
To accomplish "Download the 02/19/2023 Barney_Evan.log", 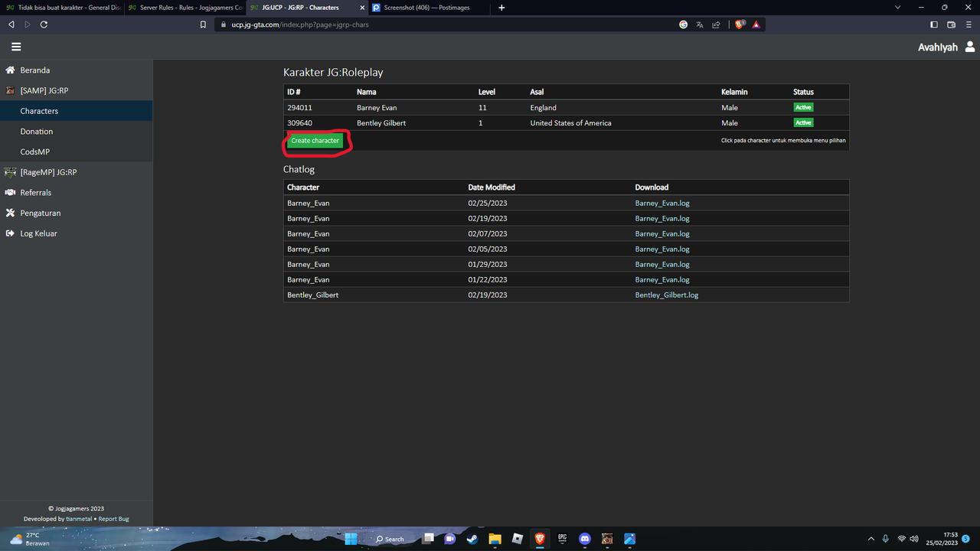I will [x=662, y=218].
